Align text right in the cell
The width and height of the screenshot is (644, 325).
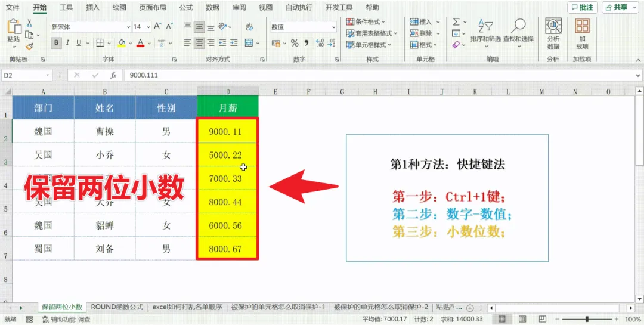pyautogui.click(x=210, y=42)
